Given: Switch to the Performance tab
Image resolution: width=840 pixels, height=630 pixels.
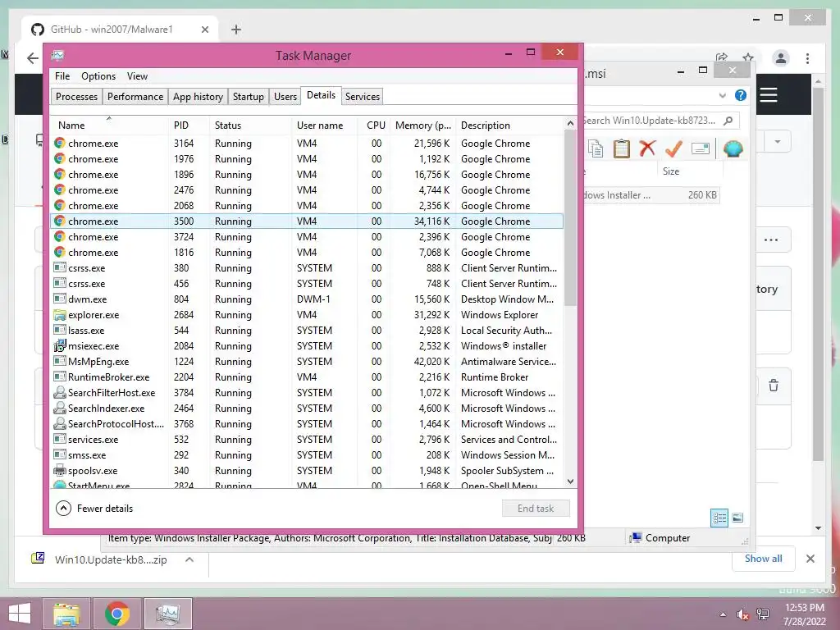Looking at the screenshot, I should [x=135, y=97].
